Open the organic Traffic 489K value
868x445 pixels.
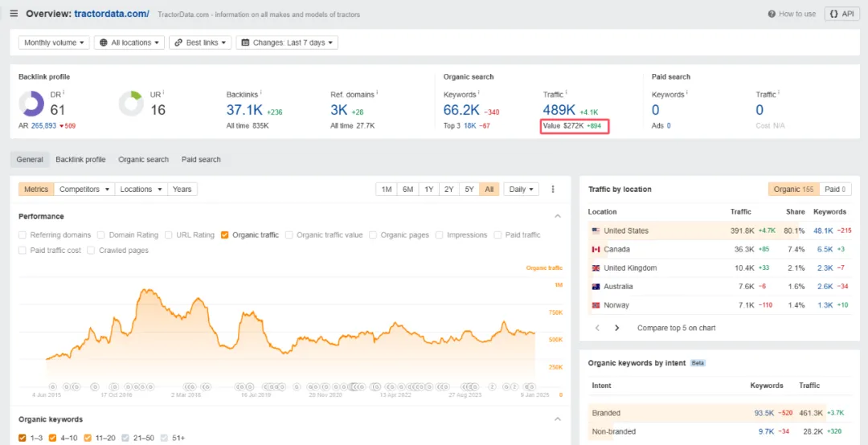[559, 110]
